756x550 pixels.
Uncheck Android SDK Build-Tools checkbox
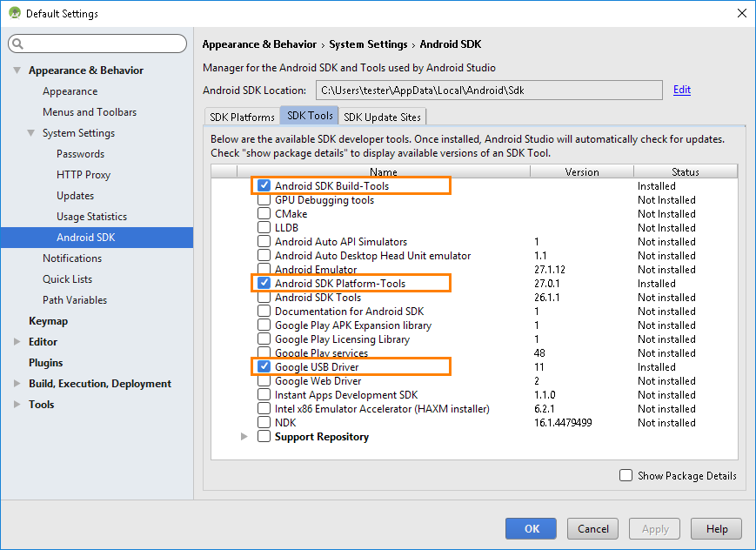(x=264, y=185)
